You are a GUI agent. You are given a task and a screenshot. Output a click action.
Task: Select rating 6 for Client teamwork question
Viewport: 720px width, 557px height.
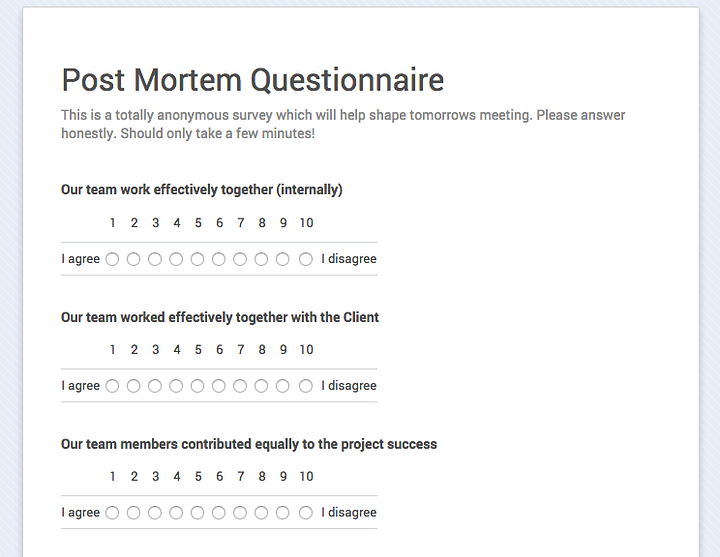point(219,386)
